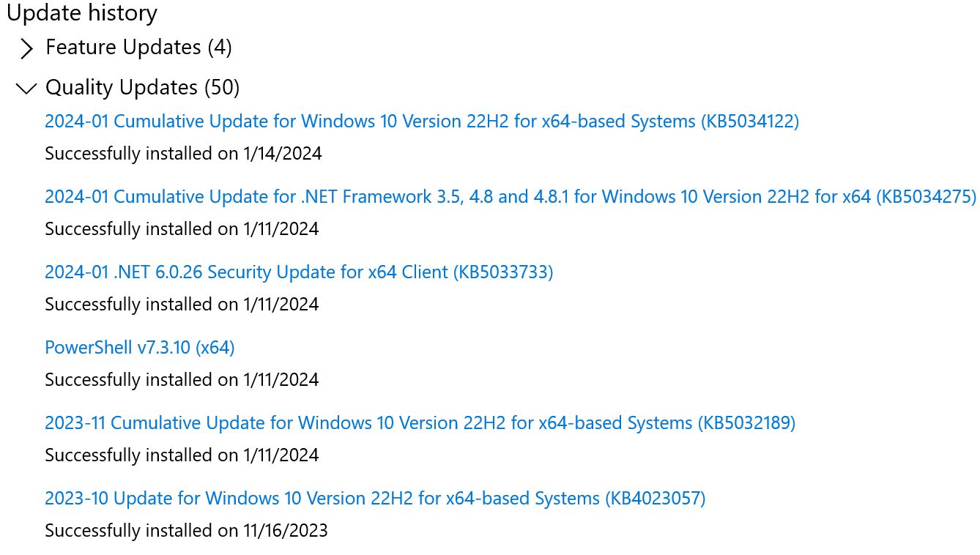Viewport: 980px width, 555px height.
Task: Click the Quality Updates (50) label
Action: tap(142, 88)
